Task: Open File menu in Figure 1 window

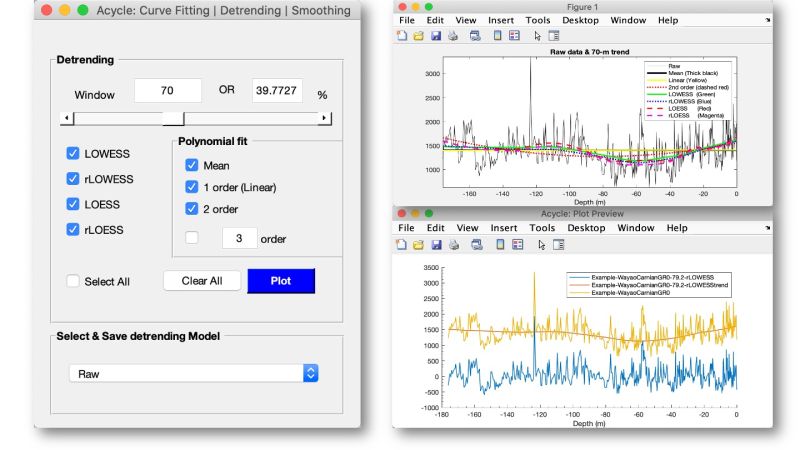Action: (407, 20)
